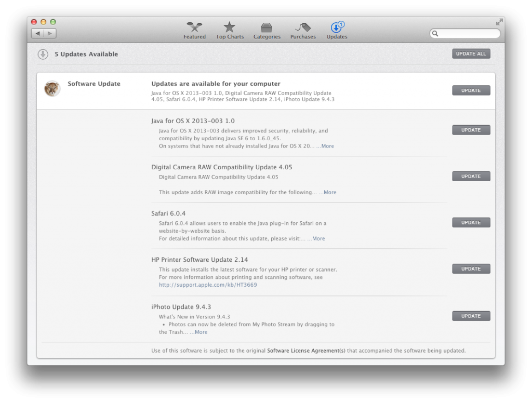The height and width of the screenshot is (403, 532).
Task: Open the Updates tab showing a badge
Action: (337, 26)
